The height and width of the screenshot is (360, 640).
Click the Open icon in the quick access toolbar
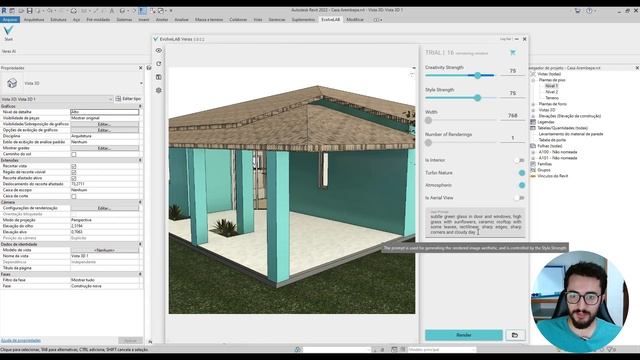pos(21,11)
